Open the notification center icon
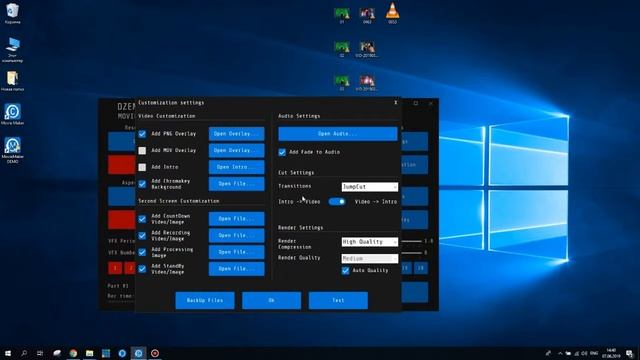 [x=630, y=353]
